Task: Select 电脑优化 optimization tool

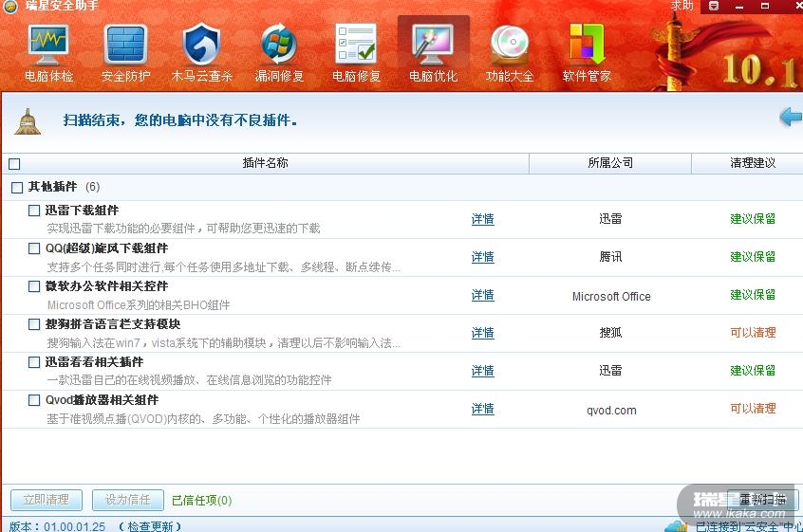Action: [433, 53]
